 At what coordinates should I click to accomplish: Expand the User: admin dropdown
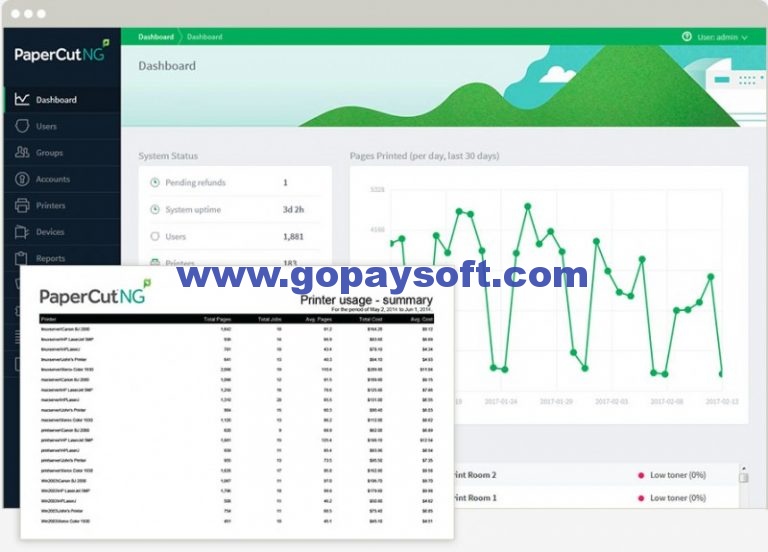coord(722,37)
